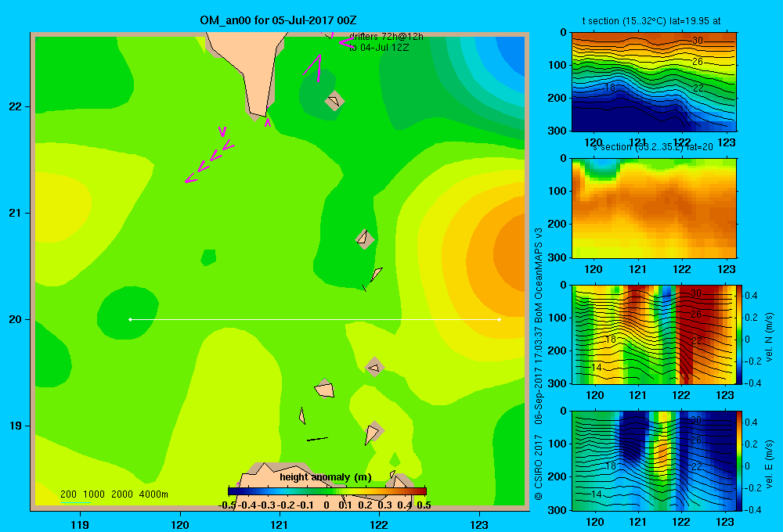
Task: Select the vel. N color scale bar
Action: (739, 334)
